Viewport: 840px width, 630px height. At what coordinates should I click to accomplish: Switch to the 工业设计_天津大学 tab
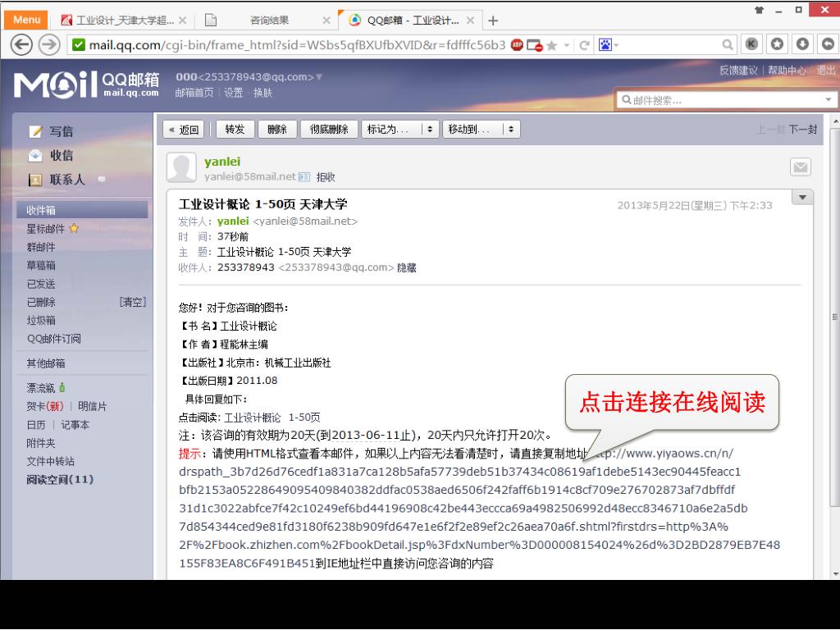click(125, 21)
